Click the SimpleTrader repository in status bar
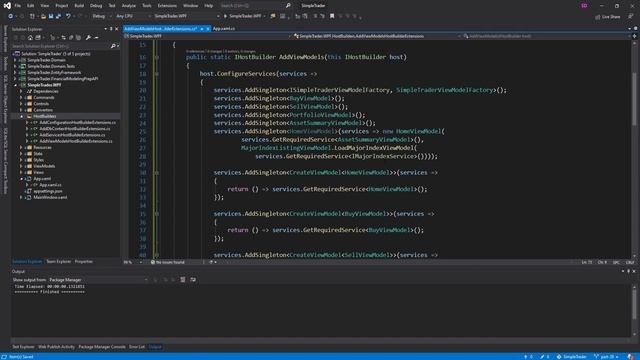This screenshot has height=360, width=640. click(x=572, y=357)
